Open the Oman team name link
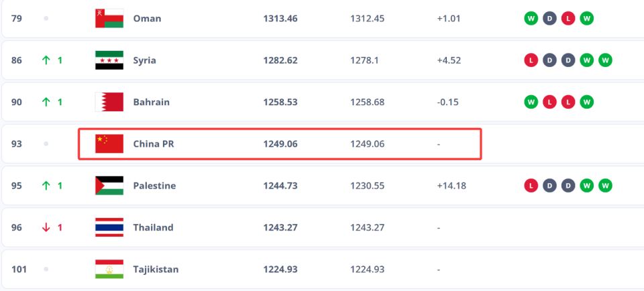The image size is (644, 291). tap(147, 18)
